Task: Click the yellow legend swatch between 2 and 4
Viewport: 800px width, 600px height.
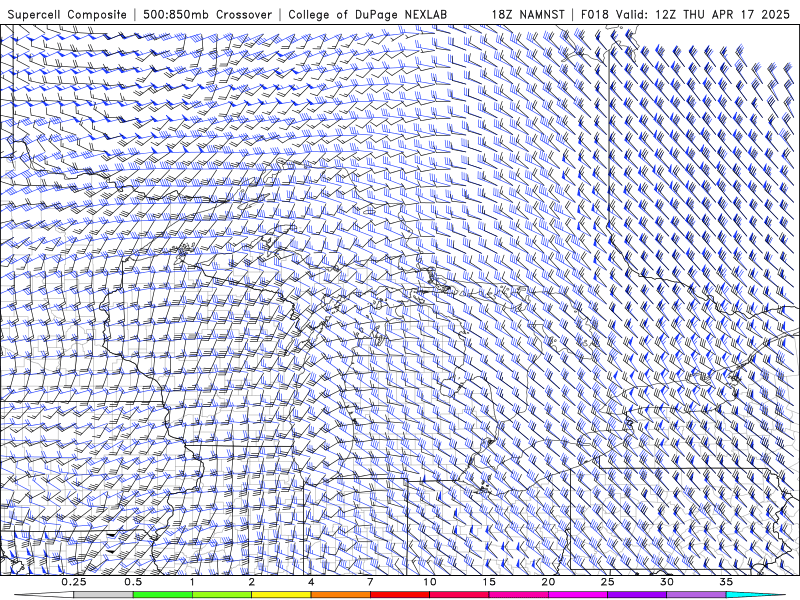Action: (281, 595)
